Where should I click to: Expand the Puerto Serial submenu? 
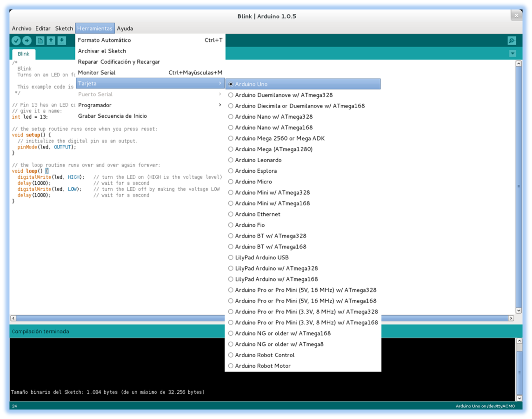click(x=150, y=95)
